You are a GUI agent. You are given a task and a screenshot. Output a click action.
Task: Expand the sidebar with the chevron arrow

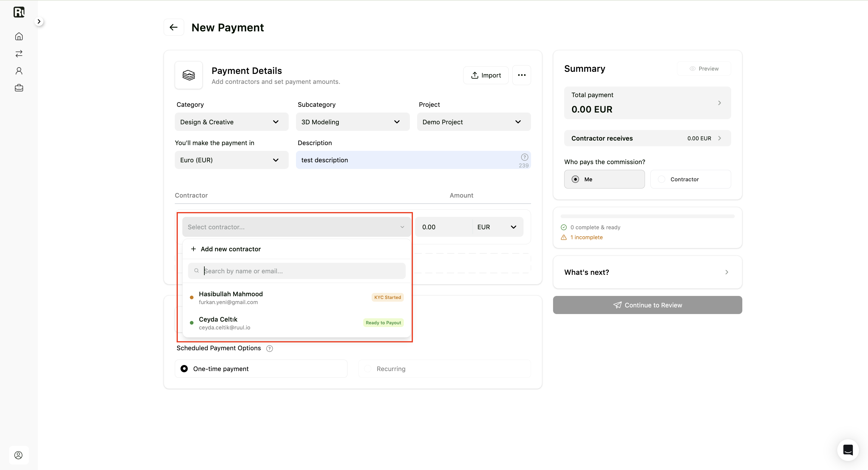point(39,22)
